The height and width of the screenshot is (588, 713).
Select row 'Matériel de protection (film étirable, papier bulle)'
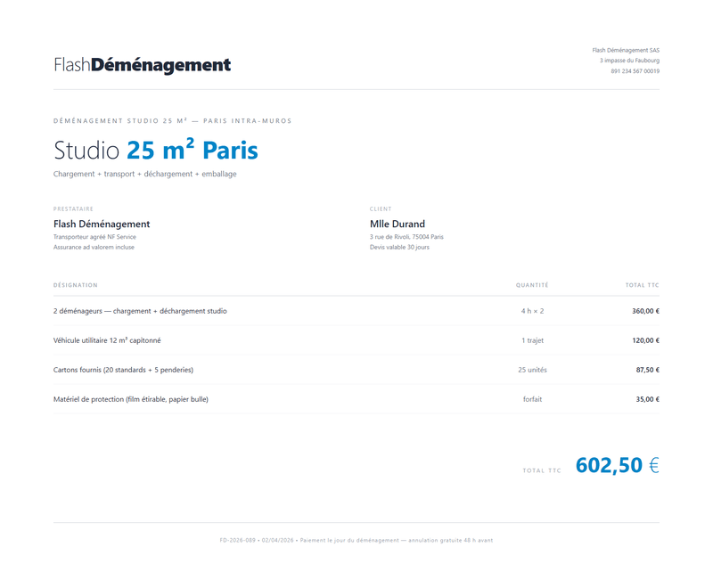[x=356, y=399]
